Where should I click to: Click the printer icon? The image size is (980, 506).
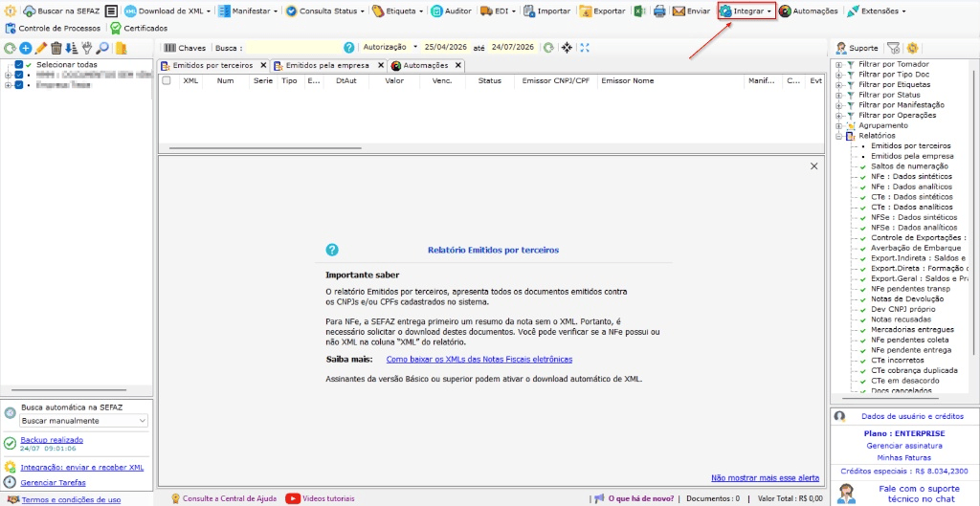pos(660,11)
